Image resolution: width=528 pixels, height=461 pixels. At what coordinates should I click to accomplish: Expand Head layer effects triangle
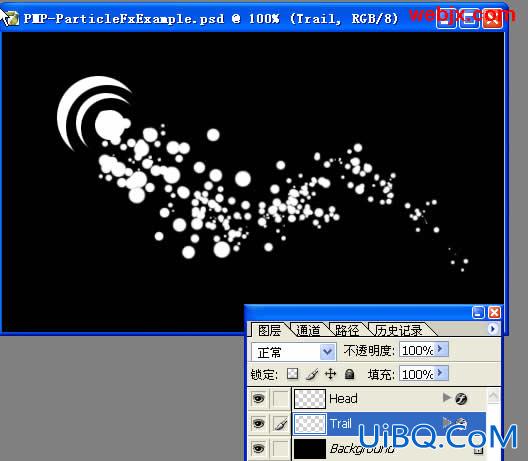pos(447,398)
